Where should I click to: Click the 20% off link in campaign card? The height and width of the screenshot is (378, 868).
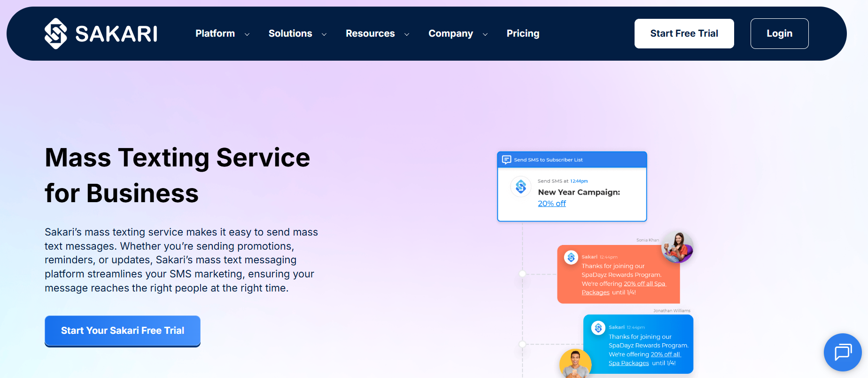[x=552, y=204]
